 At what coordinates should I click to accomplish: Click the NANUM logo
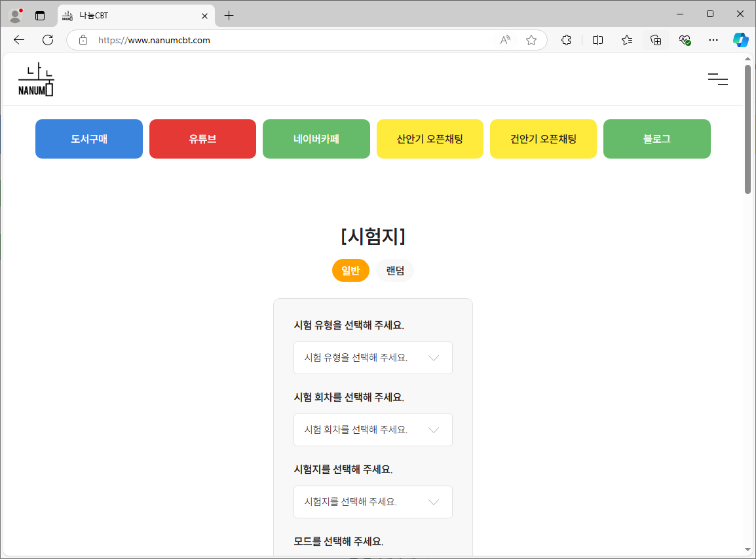click(x=36, y=79)
